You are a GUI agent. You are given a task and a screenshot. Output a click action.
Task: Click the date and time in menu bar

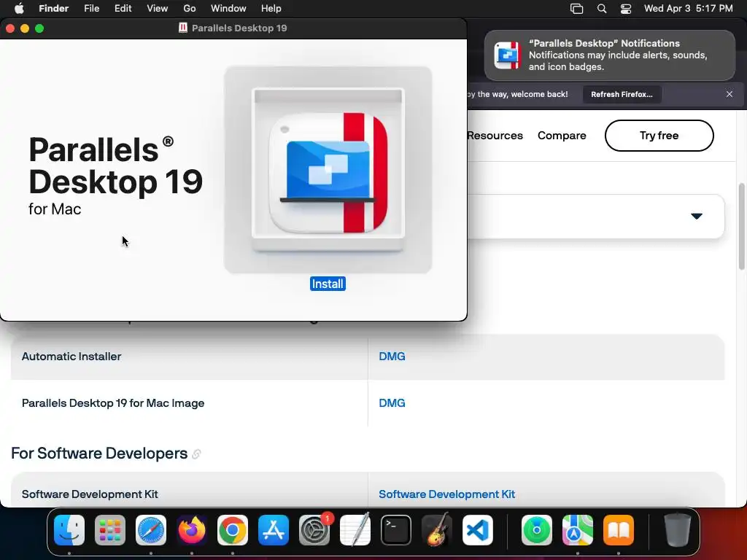coord(689,9)
